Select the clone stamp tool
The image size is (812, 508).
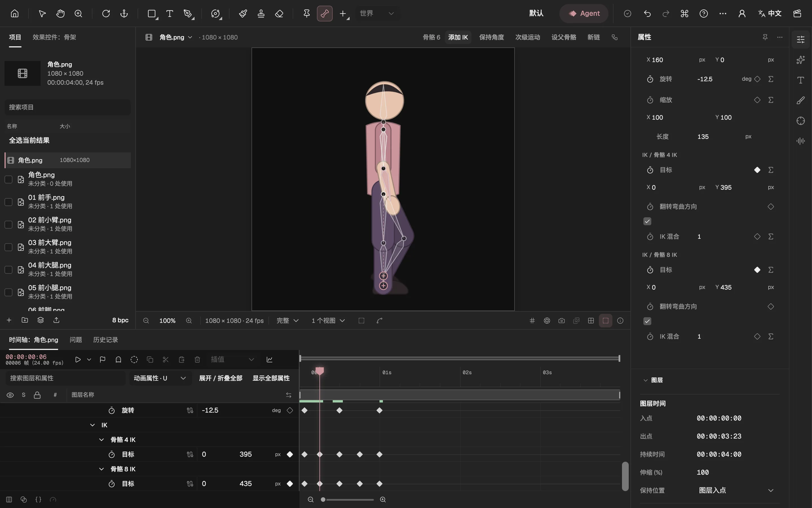(x=261, y=14)
